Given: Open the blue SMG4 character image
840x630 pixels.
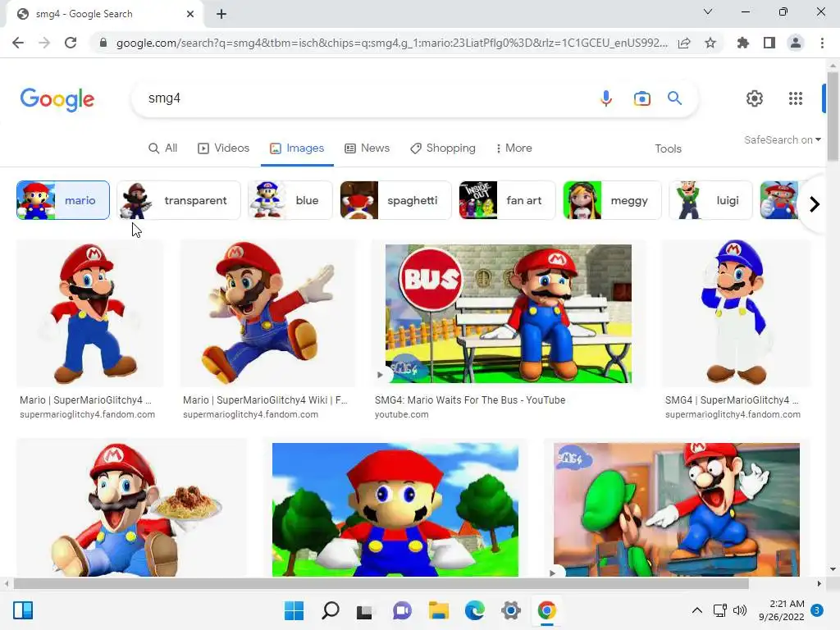Looking at the screenshot, I should click(736, 313).
